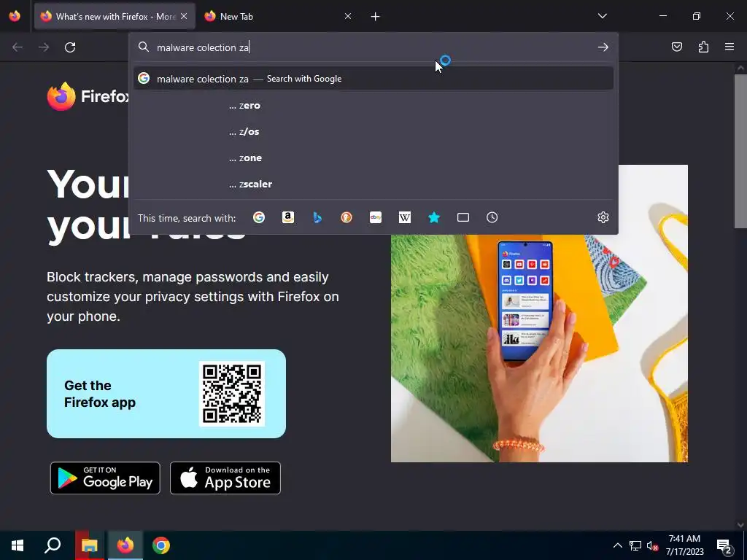Open network status tray icon

coord(635,545)
